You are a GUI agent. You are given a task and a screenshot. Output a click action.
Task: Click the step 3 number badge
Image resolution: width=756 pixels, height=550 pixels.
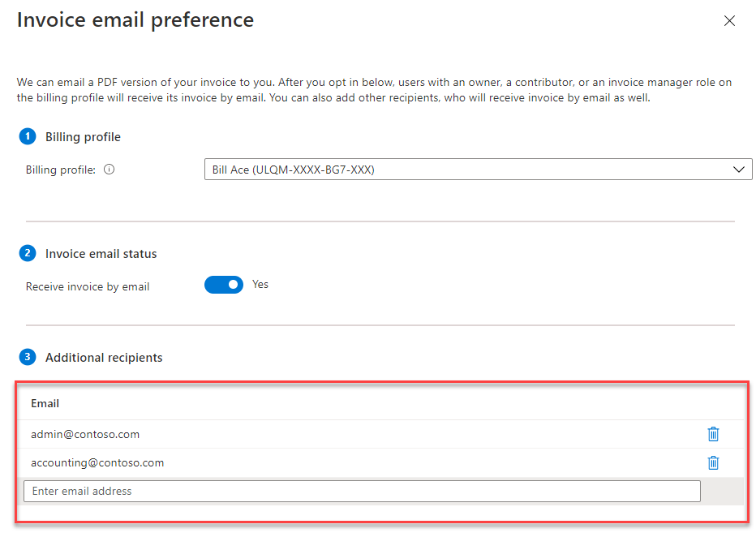point(28,357)
